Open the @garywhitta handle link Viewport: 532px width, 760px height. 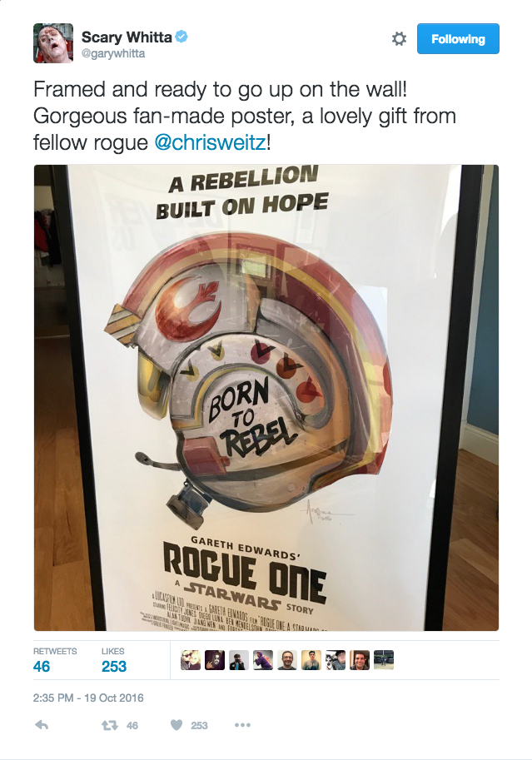pos(113,53)
